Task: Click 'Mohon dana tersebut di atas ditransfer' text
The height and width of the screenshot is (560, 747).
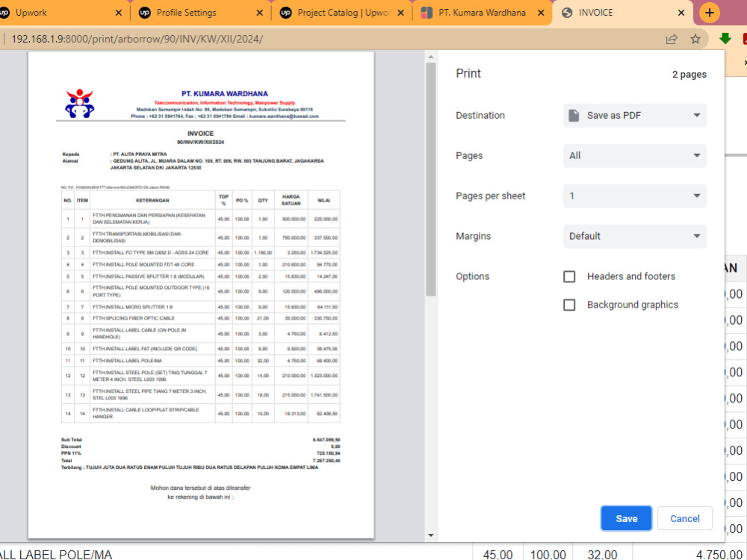Action: tap(200, 488)
